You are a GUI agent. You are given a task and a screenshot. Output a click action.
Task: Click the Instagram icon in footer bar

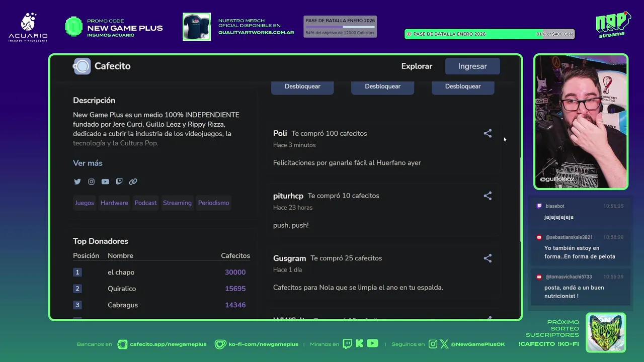click(x=433, y=344)
